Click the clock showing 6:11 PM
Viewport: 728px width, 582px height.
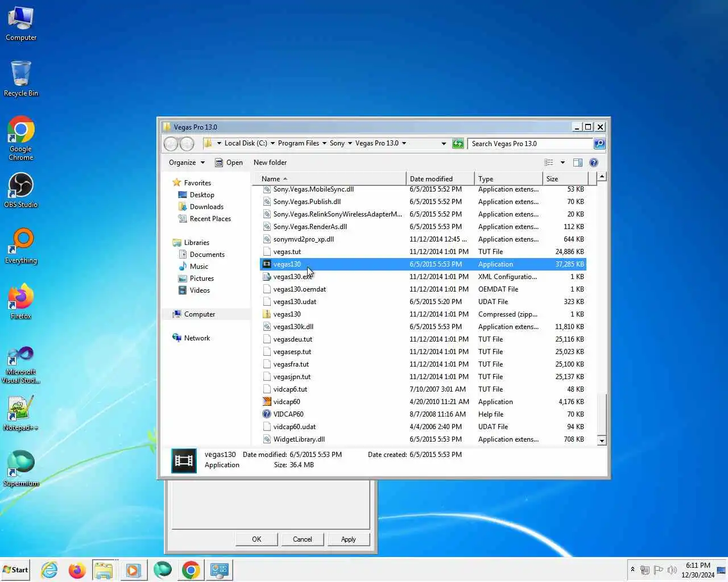(x=698, y=569)
